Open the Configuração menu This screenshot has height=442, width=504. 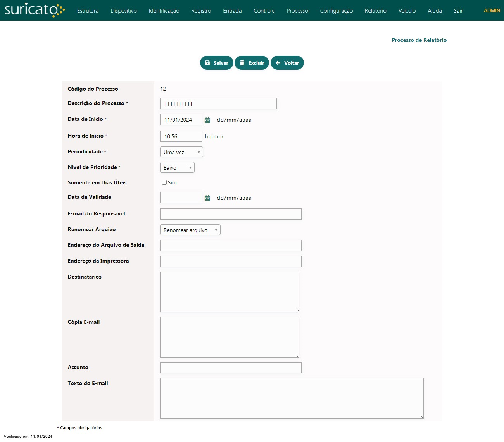[x=337, y=11]
